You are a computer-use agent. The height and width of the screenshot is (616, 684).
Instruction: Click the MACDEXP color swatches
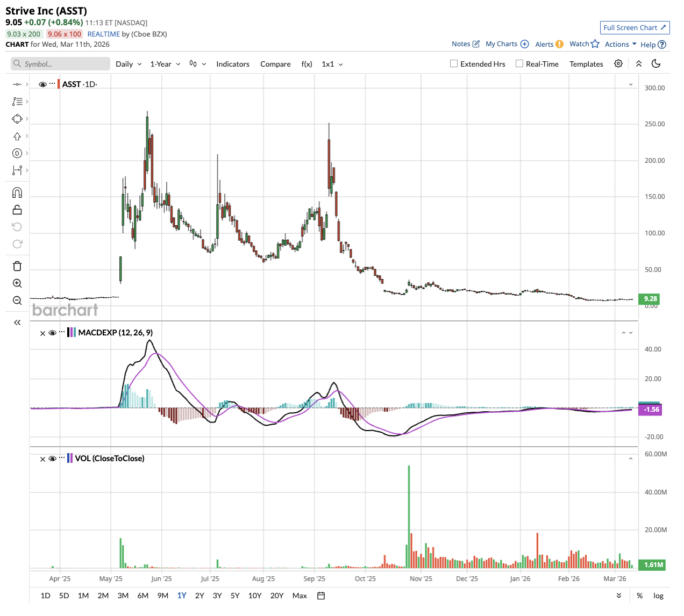point(72,333)
